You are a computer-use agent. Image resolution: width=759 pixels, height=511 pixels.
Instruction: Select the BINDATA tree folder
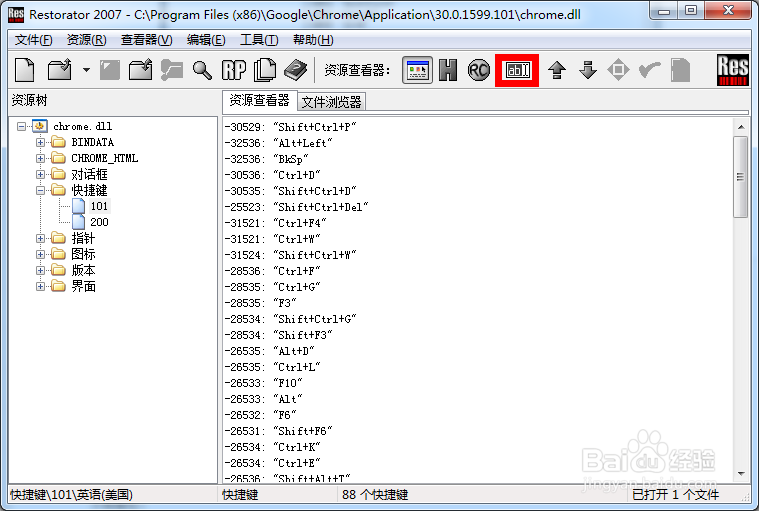point(92,142)
